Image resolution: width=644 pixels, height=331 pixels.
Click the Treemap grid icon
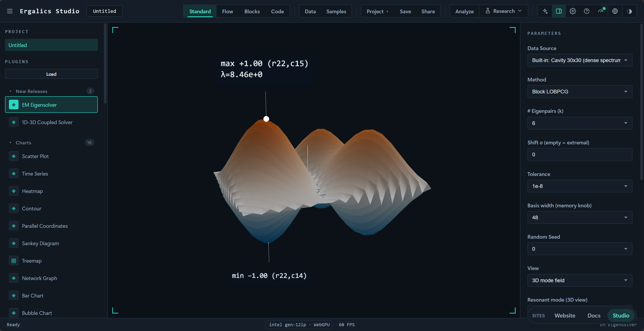click(14, 261)
